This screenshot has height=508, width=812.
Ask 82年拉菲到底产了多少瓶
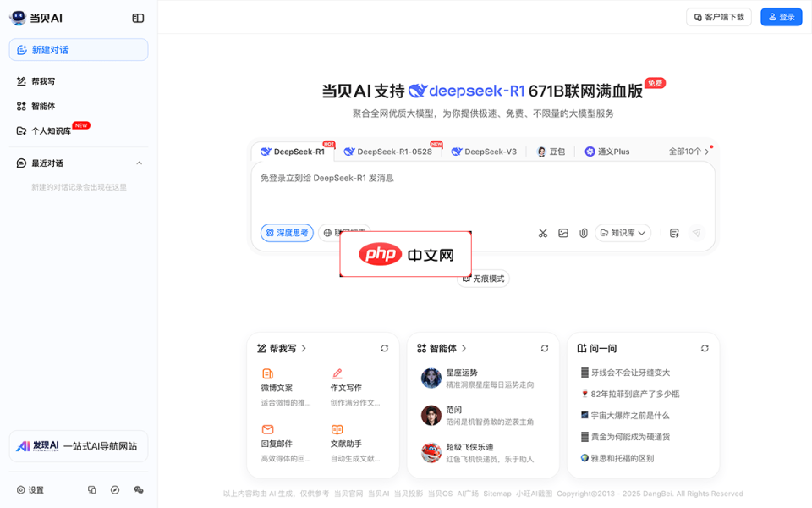(630, 394)
